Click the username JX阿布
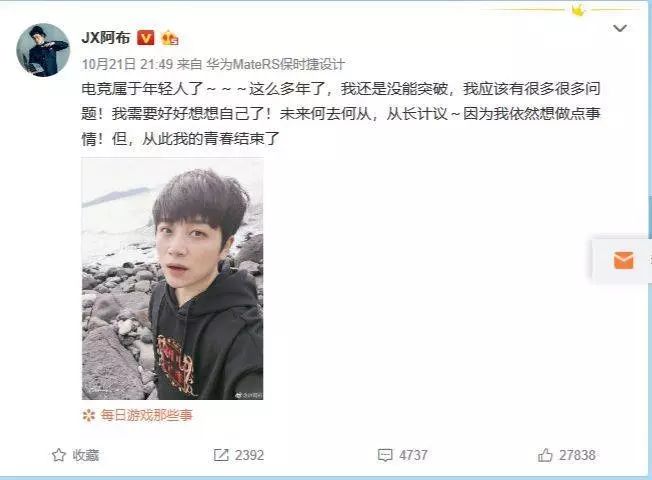652x480 pixels. point(106,38)
